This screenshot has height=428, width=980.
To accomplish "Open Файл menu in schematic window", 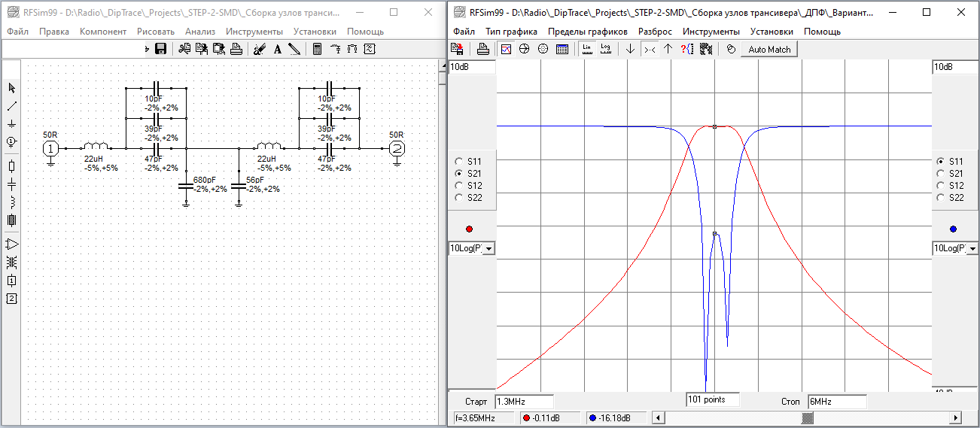I will [18, 32].
